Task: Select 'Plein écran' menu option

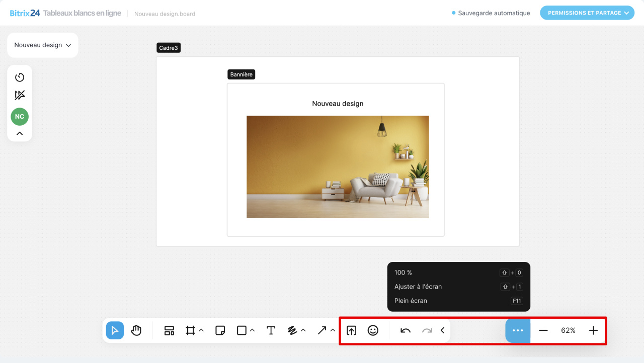Action: point(411,301)
